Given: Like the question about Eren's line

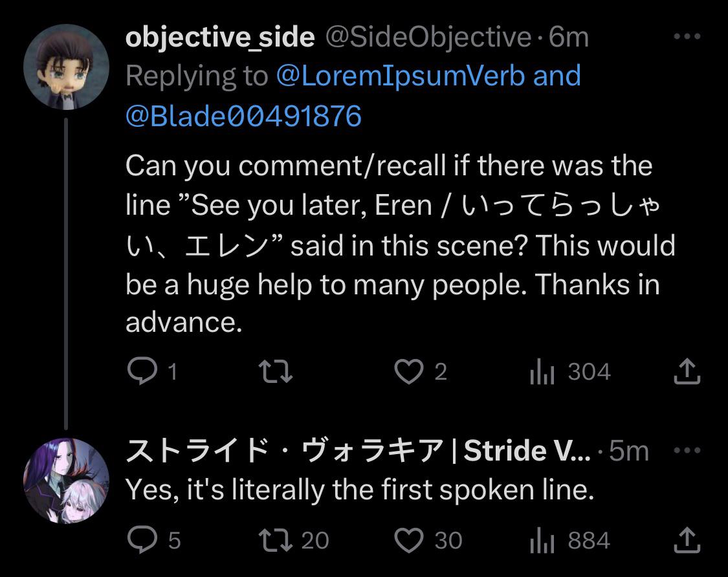Looking at the screenshot, I should click(408, 370).
